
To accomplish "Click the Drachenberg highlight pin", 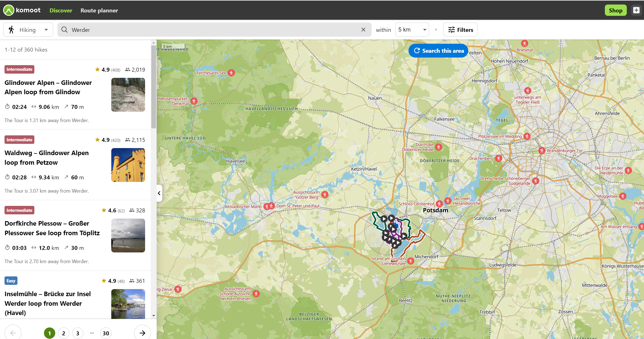I will 499,158.
